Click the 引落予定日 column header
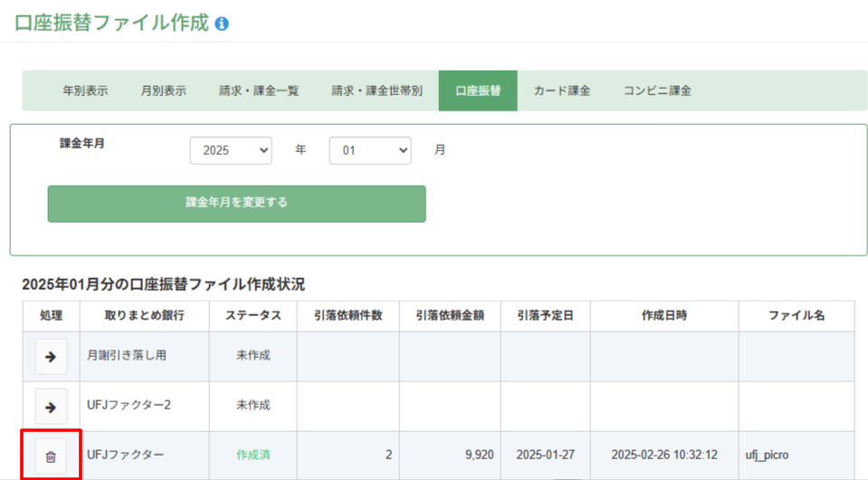Viewport: 868px width, 480px height. pyautogui.click(x=545, y=315)
